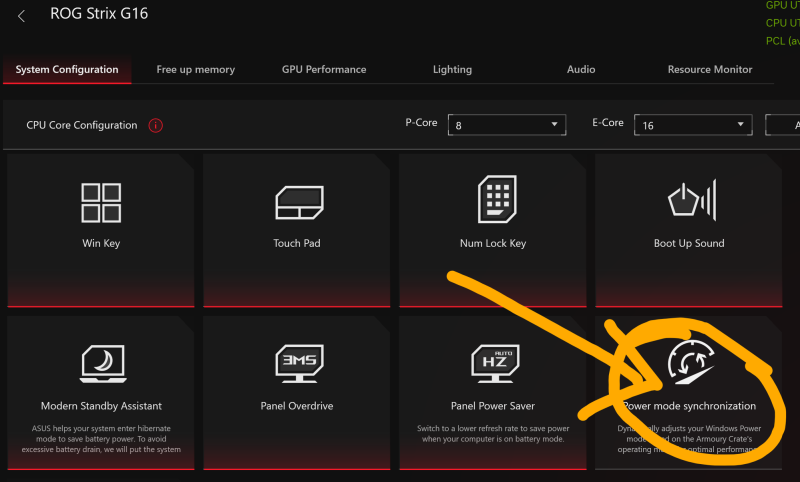The image size is (800, 482).
Task: Click the Panel Power Saver Hz icon
Action: click(x=495, y=363)
